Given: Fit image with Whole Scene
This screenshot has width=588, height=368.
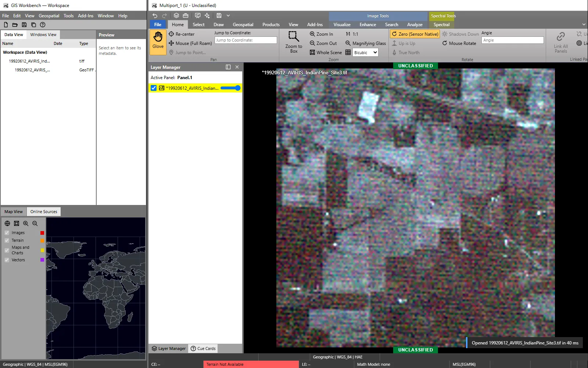Looking at the screenshot, I should [326, 52].
